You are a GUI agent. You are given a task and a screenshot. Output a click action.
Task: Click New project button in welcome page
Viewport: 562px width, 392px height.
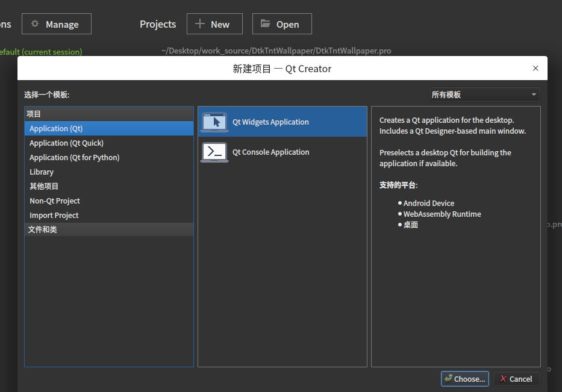click(214, 24)
